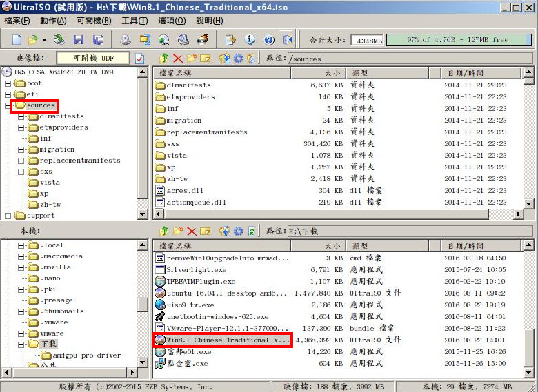Screen dimensions: 538x392
Task: Click the green refresh icon in local toolbar
Action: [x=252, y=231]
